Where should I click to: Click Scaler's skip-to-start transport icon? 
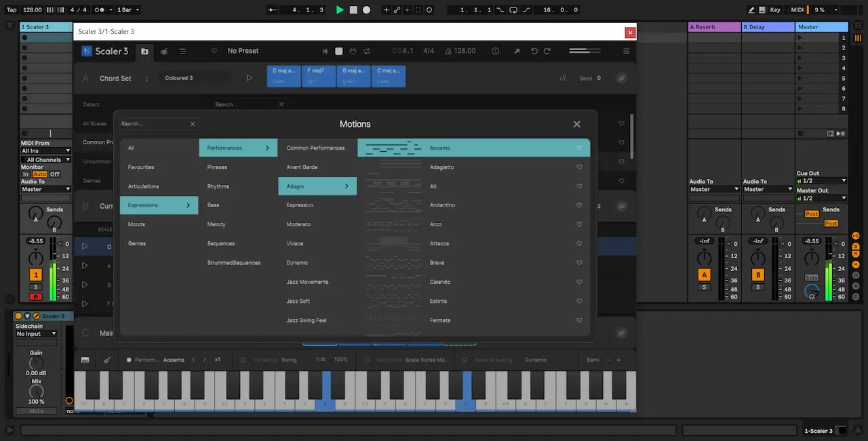[325, 51]
